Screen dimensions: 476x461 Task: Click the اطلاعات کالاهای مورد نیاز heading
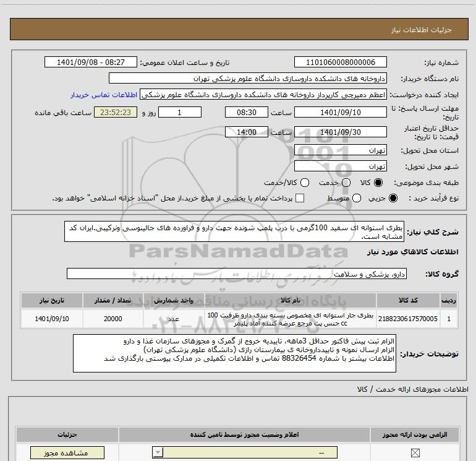(412, 252)
